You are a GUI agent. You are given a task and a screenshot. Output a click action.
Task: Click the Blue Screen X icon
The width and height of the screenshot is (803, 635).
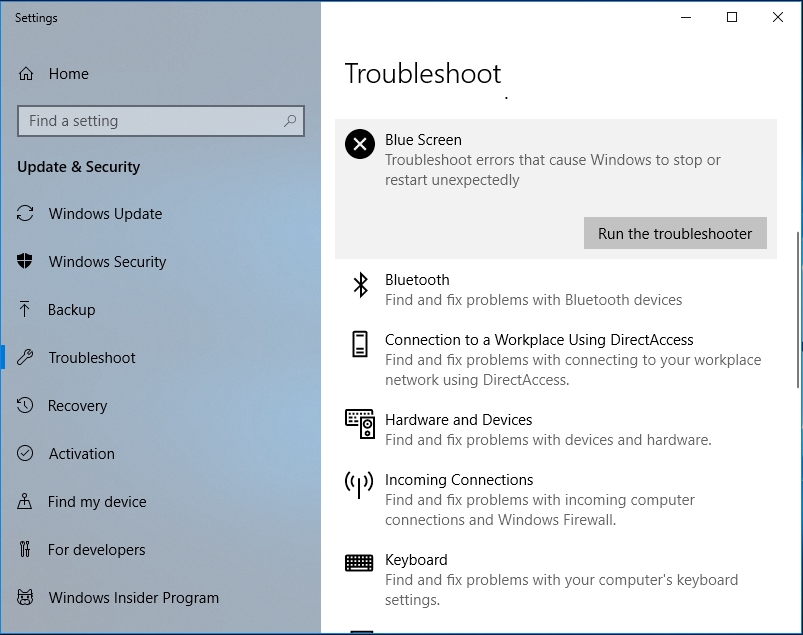[x=360, y=144]
